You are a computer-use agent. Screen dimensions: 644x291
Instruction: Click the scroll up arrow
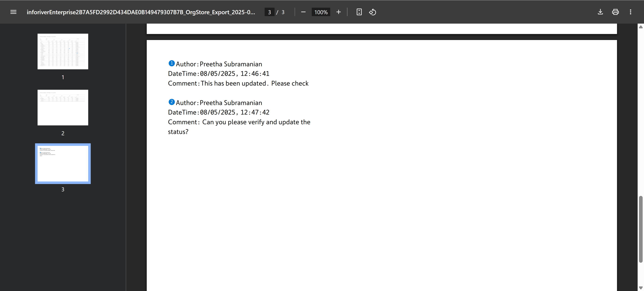click(x=640, y=27)
